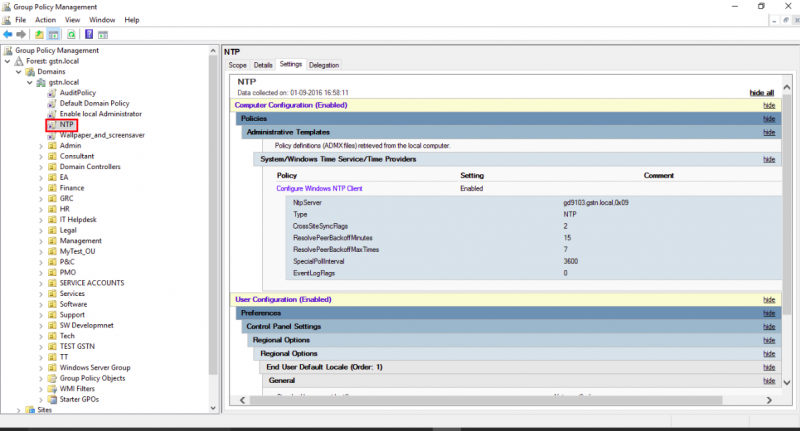The width and height of the screenshot is (800, 431).
Task: Hide the Control Panel Settings section
Action: coord(769,326)
